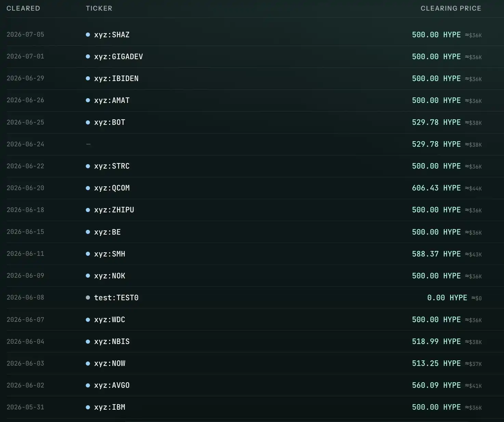Open the xyz:IBIDEN ticker link

point(116,78)
